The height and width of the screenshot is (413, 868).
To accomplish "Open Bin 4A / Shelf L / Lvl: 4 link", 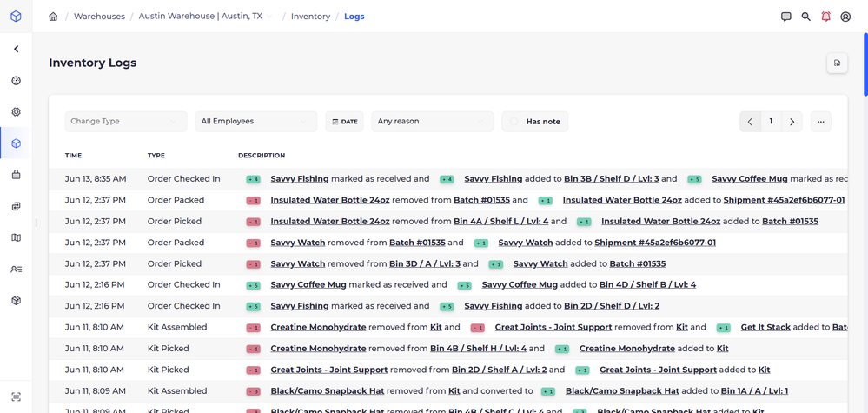I will coord(501,221).
